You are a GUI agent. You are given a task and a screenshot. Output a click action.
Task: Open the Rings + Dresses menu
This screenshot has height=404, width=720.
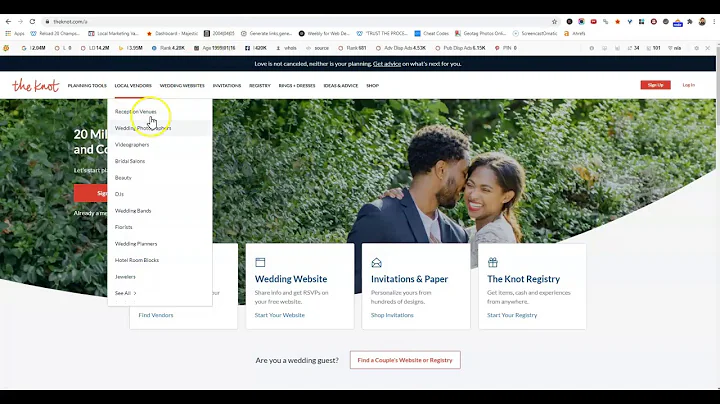pos(297,86)
